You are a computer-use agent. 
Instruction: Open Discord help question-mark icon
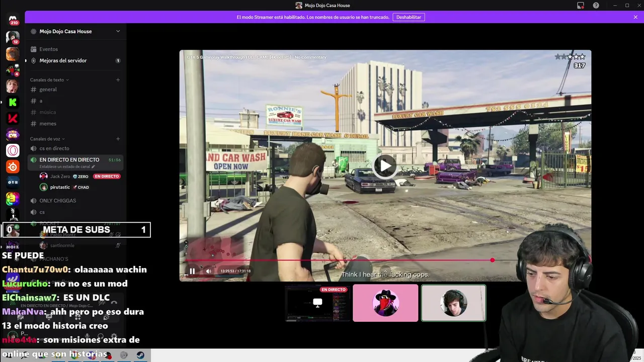point(596,6)
